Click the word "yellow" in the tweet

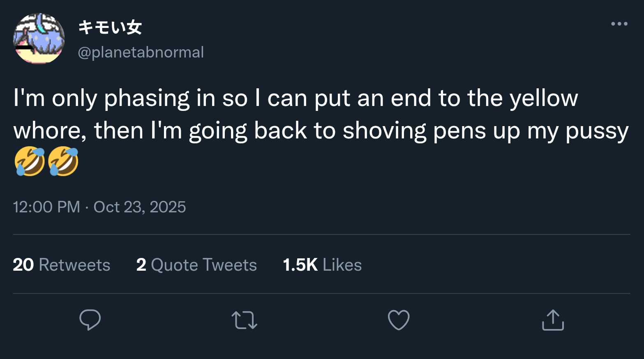pyautogui.click(x=544, y=99)
